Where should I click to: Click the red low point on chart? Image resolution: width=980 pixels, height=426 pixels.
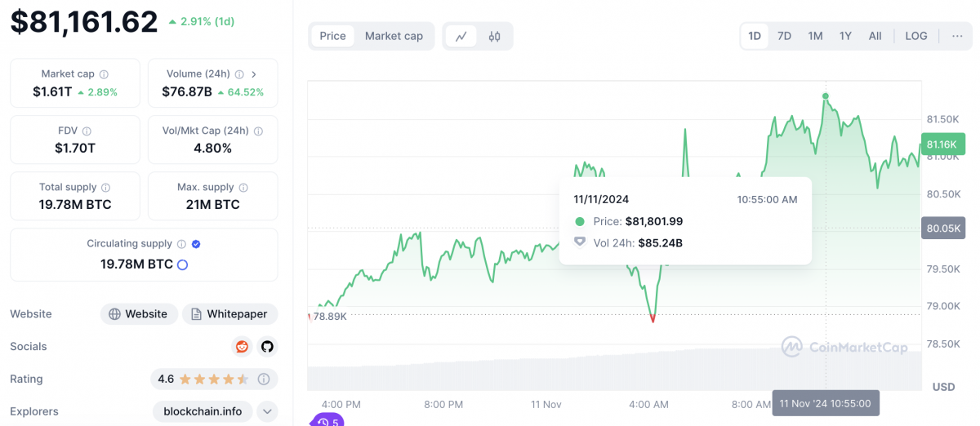[x=653, y=319]
